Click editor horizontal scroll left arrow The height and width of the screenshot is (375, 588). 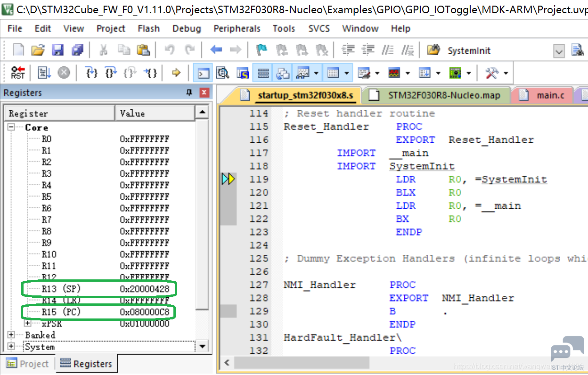228,363
